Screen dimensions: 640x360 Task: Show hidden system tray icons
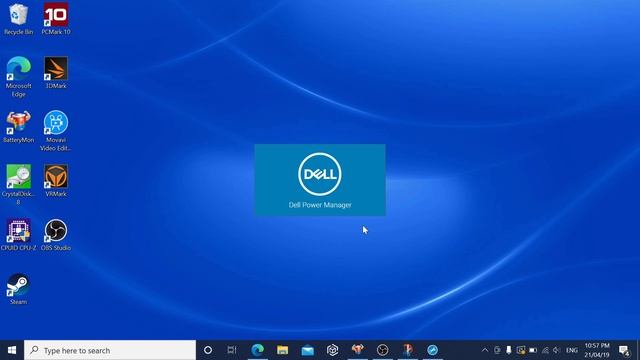[x=485, y=350]
